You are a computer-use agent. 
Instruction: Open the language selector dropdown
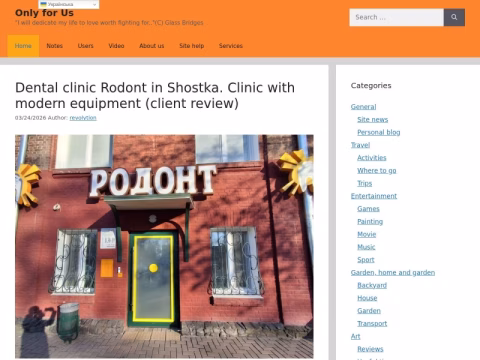pos(69,4)
